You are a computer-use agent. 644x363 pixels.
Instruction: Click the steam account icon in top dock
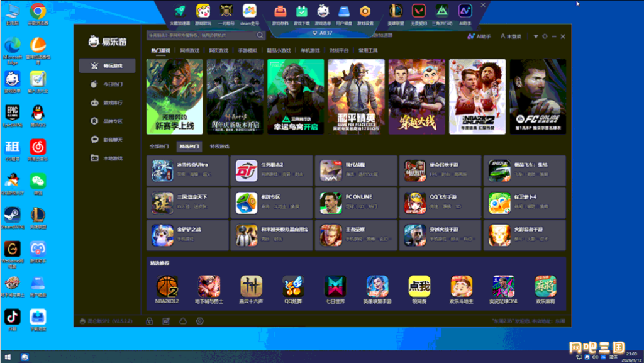point(250,11)
